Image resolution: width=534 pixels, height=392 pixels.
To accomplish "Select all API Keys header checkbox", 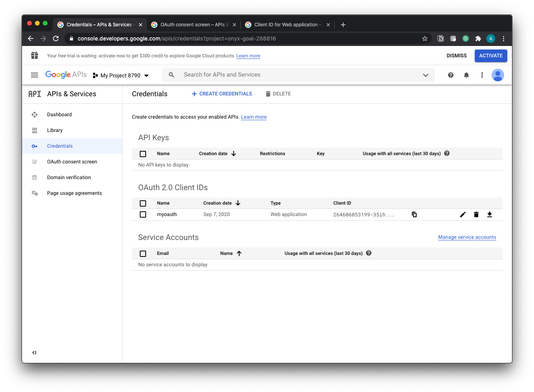I will coord(143,154).
